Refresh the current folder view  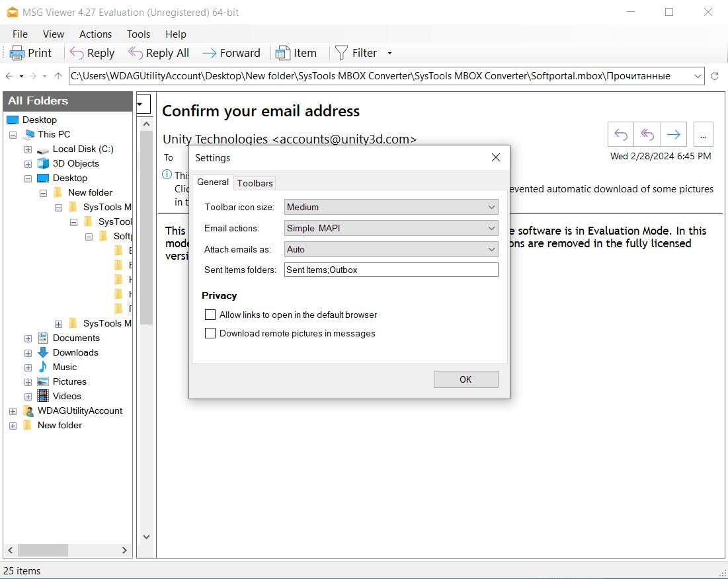pyautogui.click(x=715, y=76)
